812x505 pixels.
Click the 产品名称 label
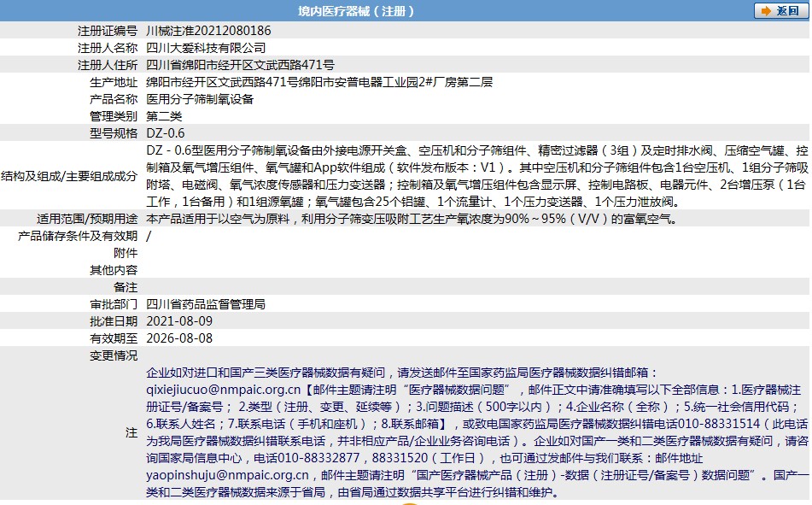coord(114,99)
